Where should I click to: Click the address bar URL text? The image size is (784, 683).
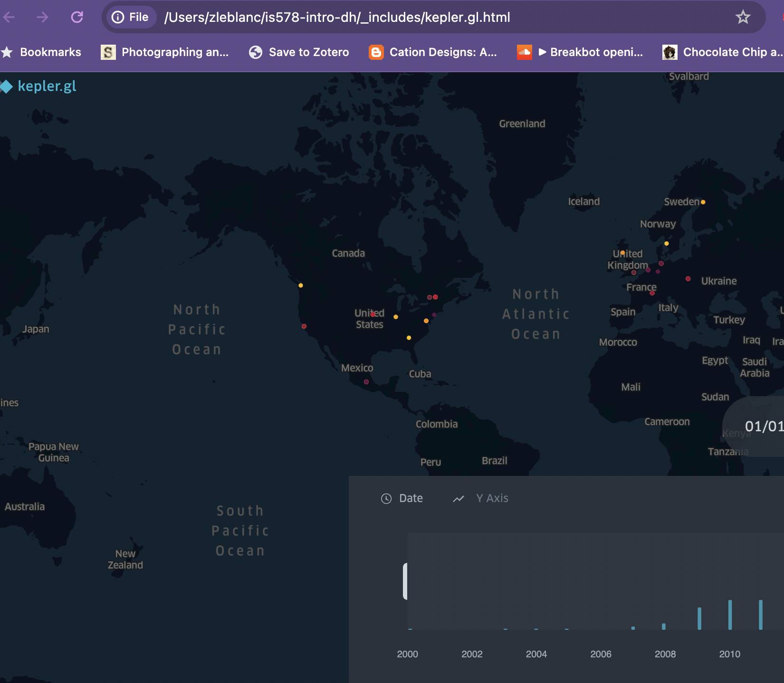(x=337, y=18)
